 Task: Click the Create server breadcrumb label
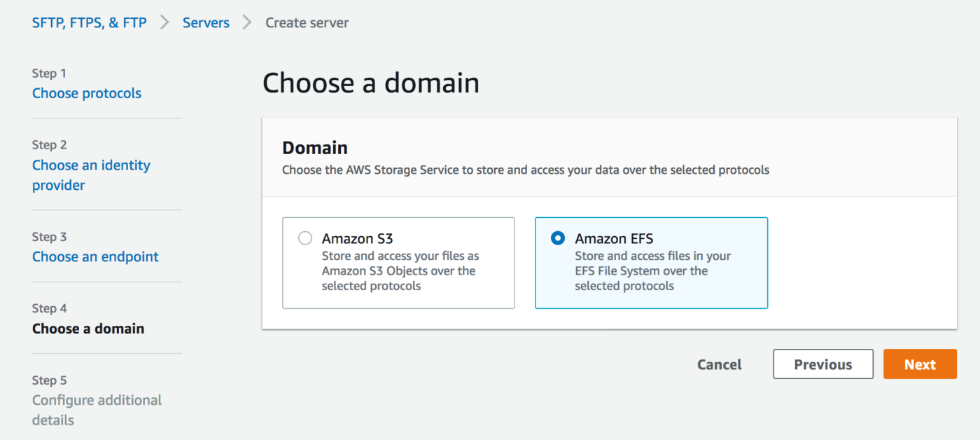[307, 22]
